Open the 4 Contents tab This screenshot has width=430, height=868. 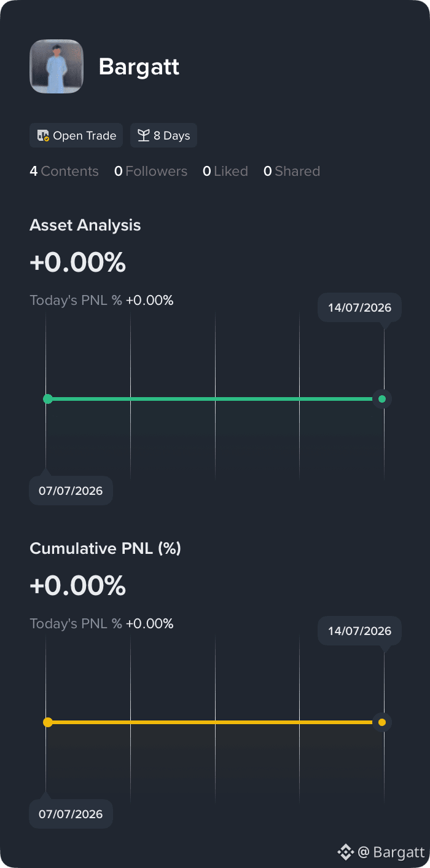click(x=64, y=172)
